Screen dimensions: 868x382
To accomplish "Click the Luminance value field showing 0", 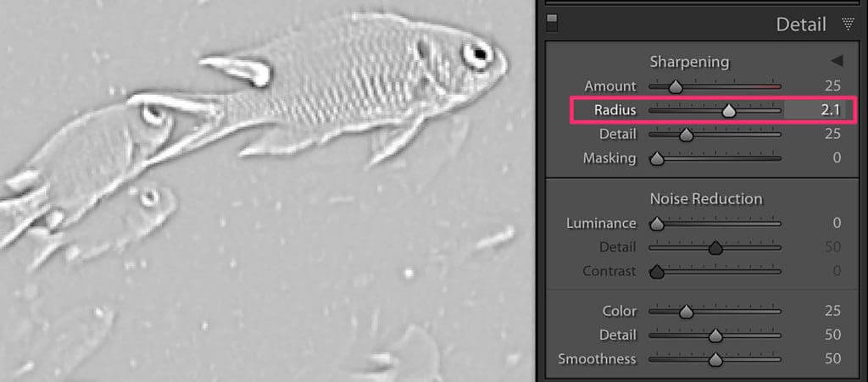I will [837, 224].
